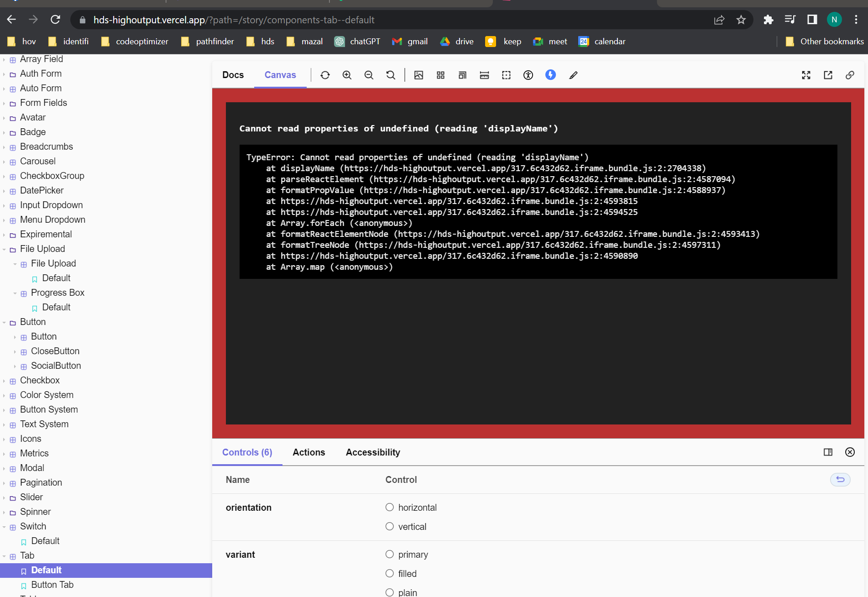Viewport: 868px width, 597px height.
Task: Open the chatGPT bookmark
Action: [x=358, y=42]
